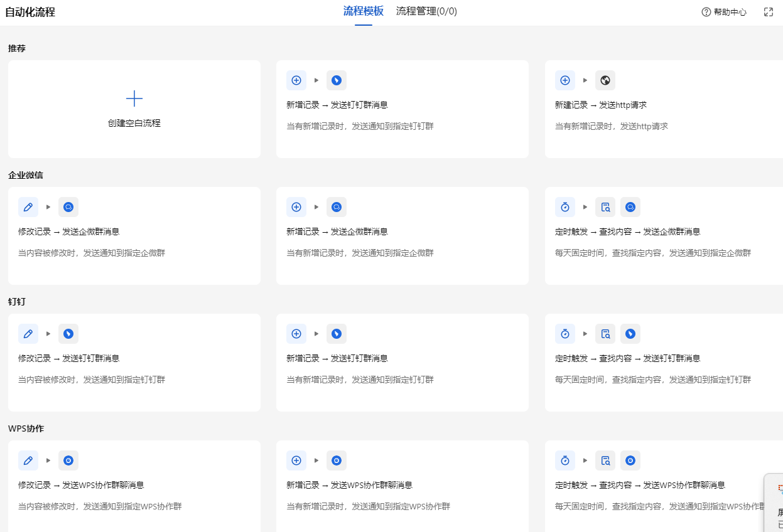
Task: Click timer icon in 定时触发 钉钉群 card
Action: pyautogui.click(x=565, y=334)
